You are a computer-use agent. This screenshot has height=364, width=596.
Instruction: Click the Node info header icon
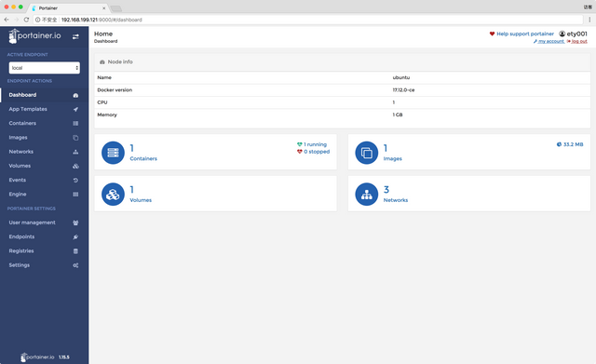coord(102,62)
